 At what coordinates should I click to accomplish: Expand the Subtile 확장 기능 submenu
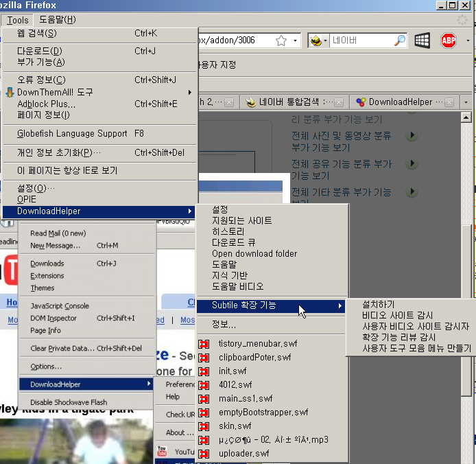[x=340, y=305]
